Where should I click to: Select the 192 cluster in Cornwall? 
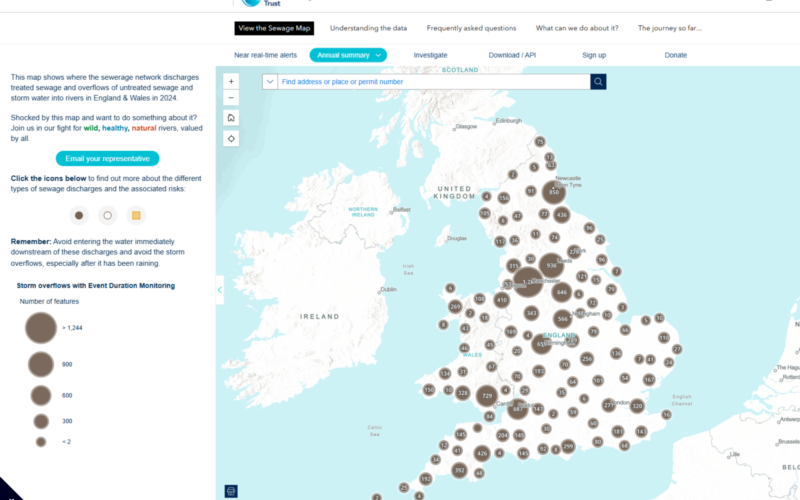coord(426,479)
